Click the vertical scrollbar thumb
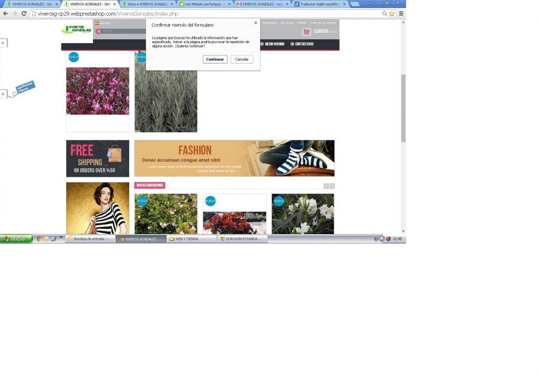The height and width of the screenshot is (392, 540). (x=403, y=108)
